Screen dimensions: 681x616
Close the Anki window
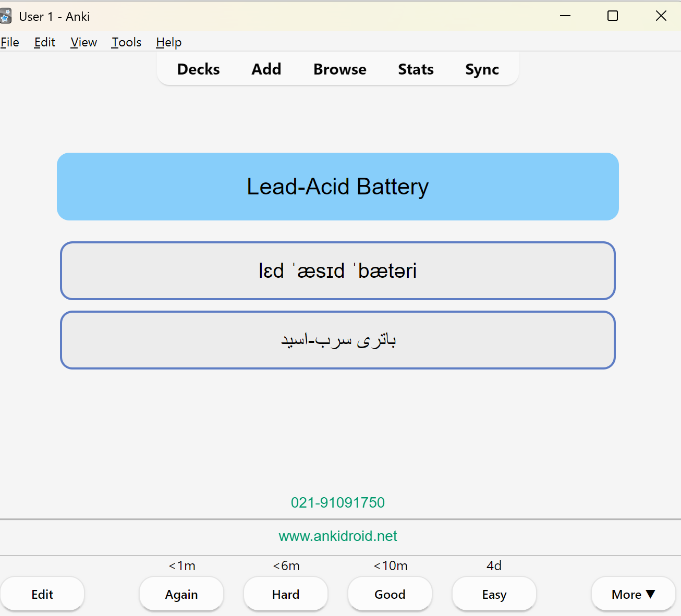661,16
